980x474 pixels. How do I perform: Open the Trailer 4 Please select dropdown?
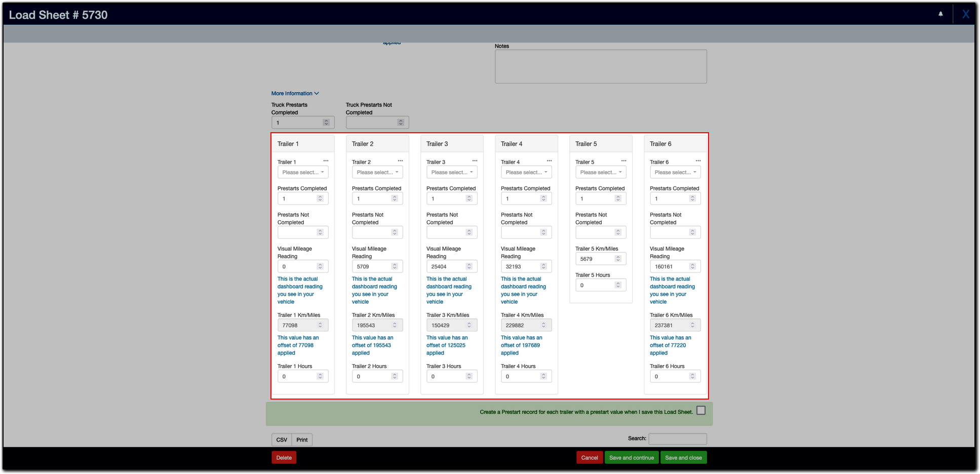526,172
